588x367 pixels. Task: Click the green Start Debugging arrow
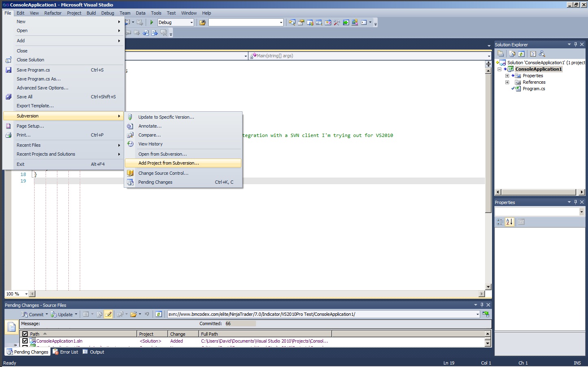click(152, 22)
